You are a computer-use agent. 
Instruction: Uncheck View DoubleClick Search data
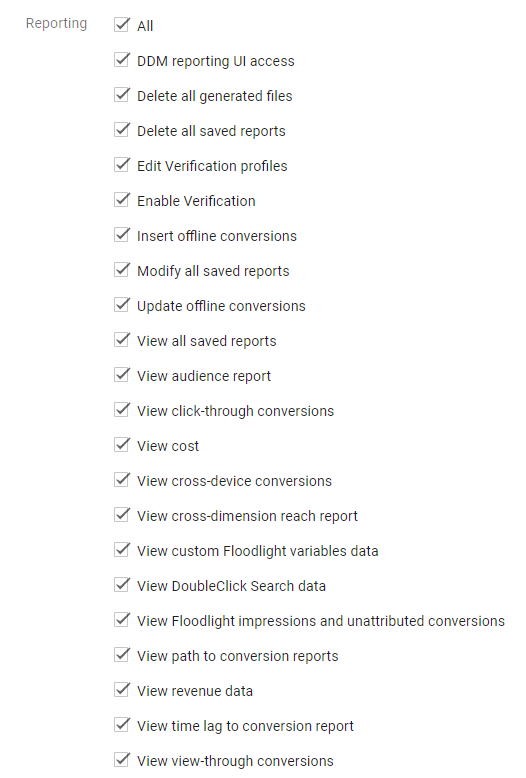coord(122,584)
